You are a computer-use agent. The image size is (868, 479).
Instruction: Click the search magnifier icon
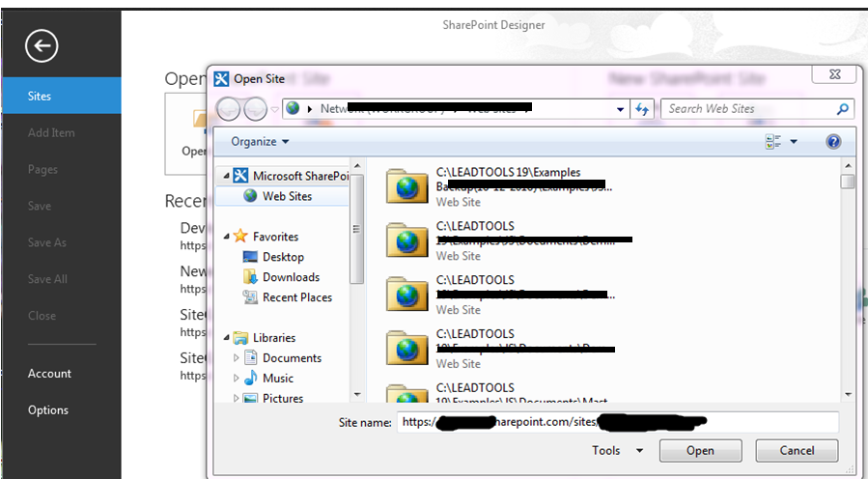(x=842, y=109)
